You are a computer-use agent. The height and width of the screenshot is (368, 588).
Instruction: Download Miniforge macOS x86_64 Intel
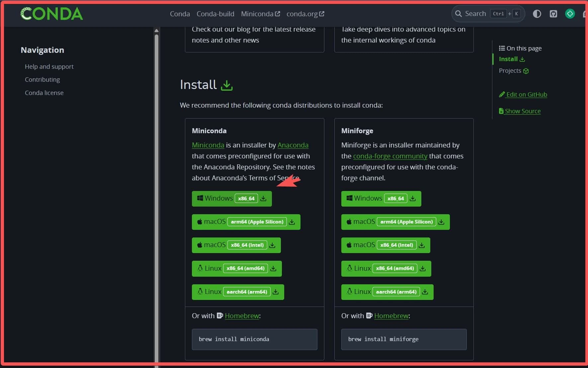tap(386, 245)
